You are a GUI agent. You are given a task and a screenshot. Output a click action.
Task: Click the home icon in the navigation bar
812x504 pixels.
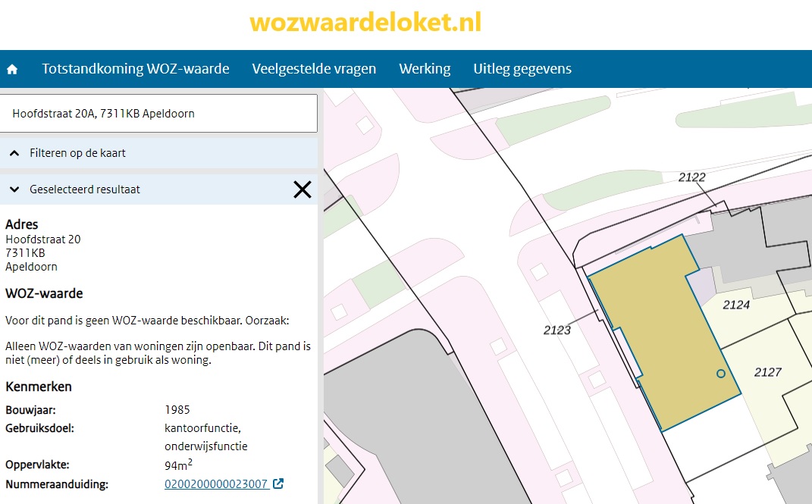click(x=13, y=68)
